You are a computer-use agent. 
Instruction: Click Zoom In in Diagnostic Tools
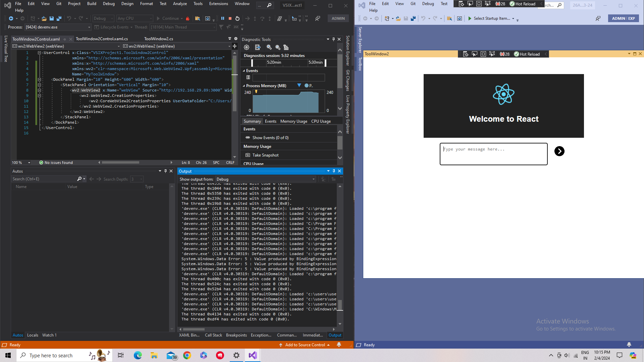[269, 47]
